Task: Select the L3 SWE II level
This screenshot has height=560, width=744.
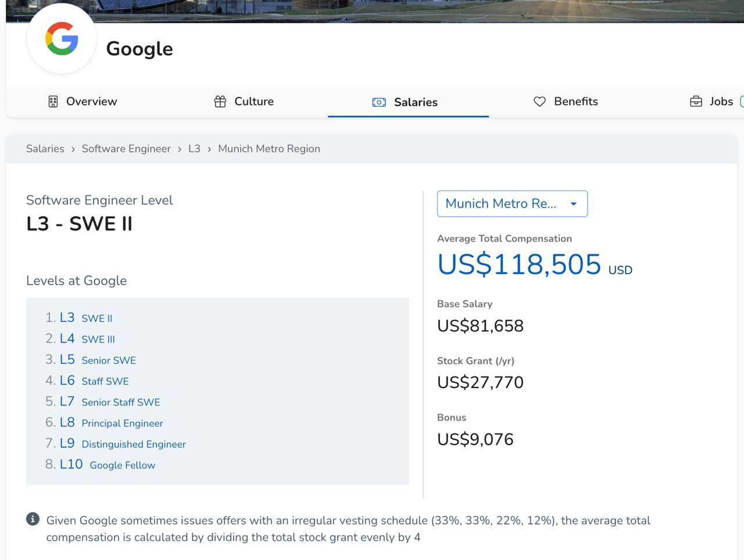Action: [x=86, y=318]
